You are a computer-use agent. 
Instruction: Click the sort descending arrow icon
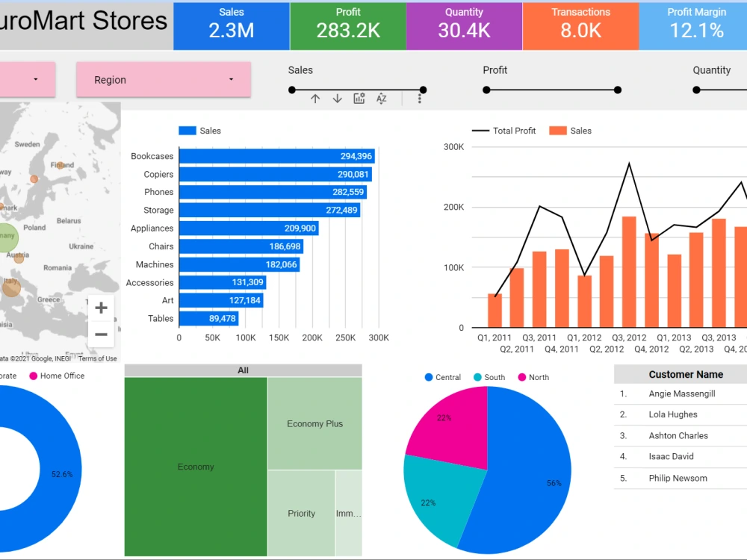point(338,99)
